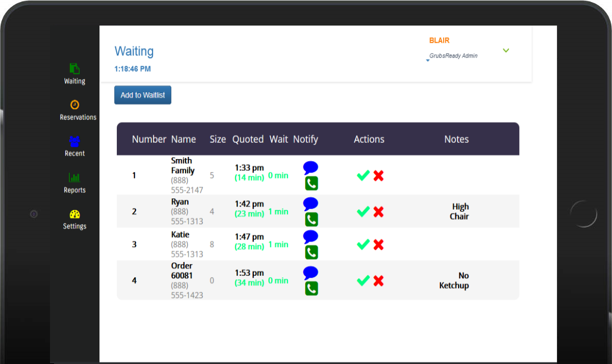Image resolution: width=612 pixels, height=364 pixels.
Task: Sort by Quoted column header
Action: 248,139
